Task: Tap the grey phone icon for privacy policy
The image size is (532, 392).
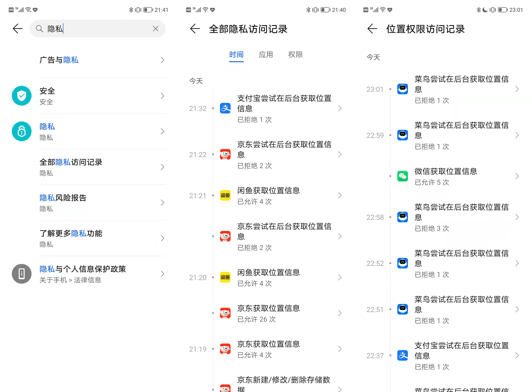Action: pyautogui.click(x=22, y=274)
